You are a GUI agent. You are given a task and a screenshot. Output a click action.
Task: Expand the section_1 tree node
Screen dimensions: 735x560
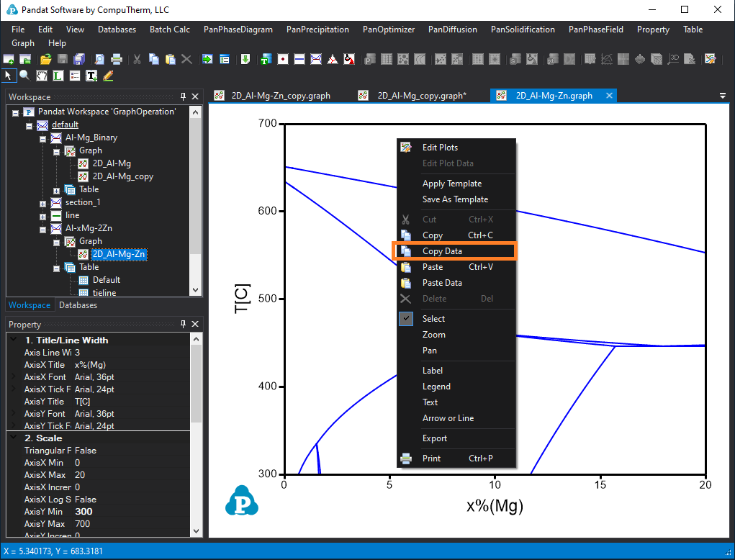point(43,203)
